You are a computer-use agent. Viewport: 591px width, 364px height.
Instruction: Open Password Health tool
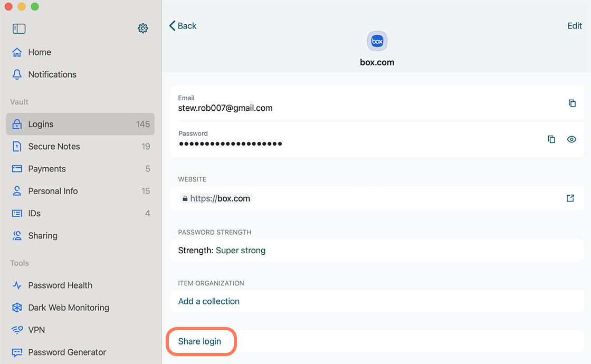[x=80, y=285]
